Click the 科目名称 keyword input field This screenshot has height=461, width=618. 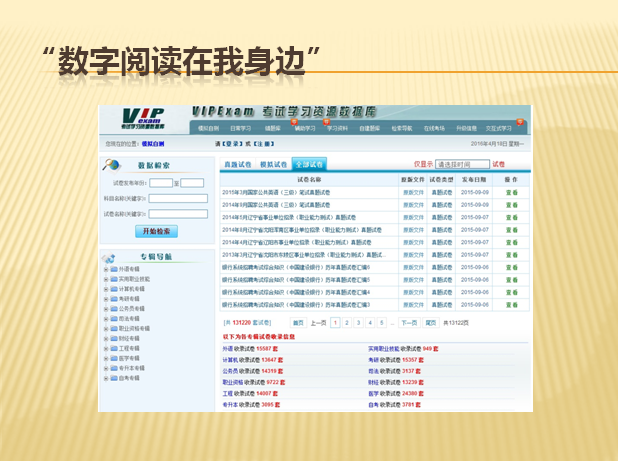[x=178, y=198]
